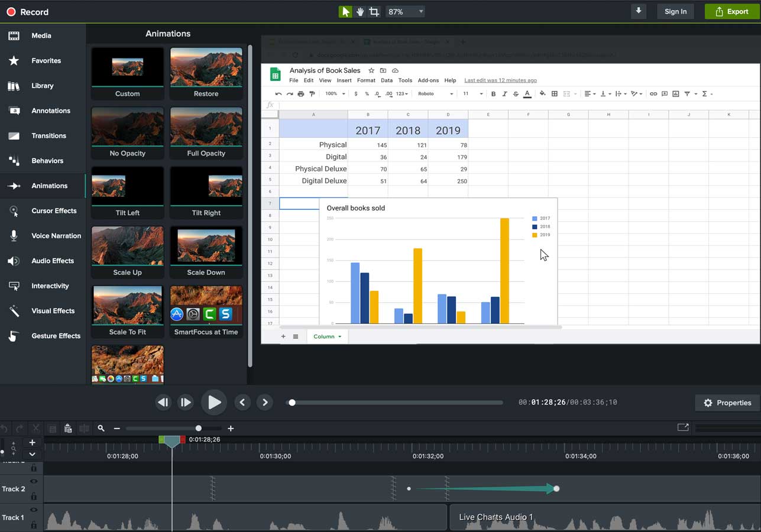Image resolution: width=761 pixels, height=532 pixels.
Task: Click the green Export button
Action: coord(733,11)
